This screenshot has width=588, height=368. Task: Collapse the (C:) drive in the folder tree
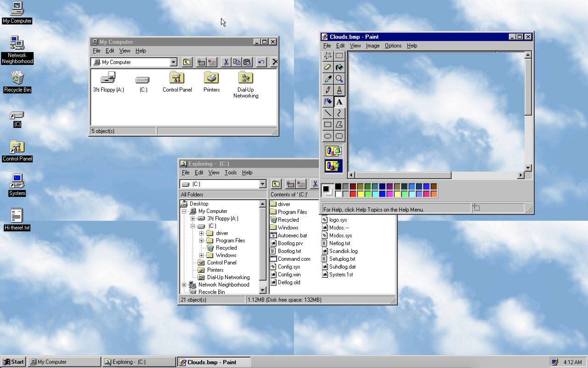pos(193,226)
